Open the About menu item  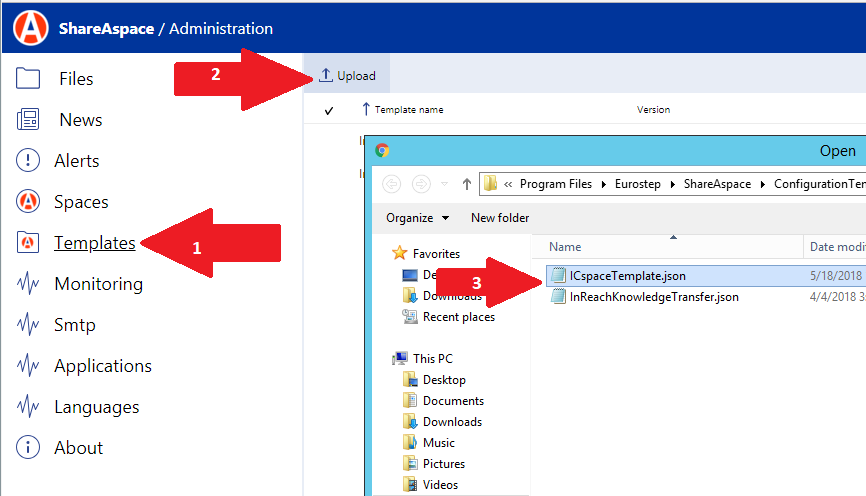(x=78, y=447)
